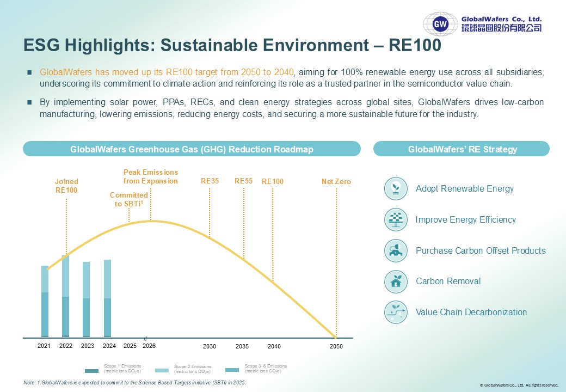
Task: Select the Purchase Carbon Offset Products icon
Action: click(396, 250)
